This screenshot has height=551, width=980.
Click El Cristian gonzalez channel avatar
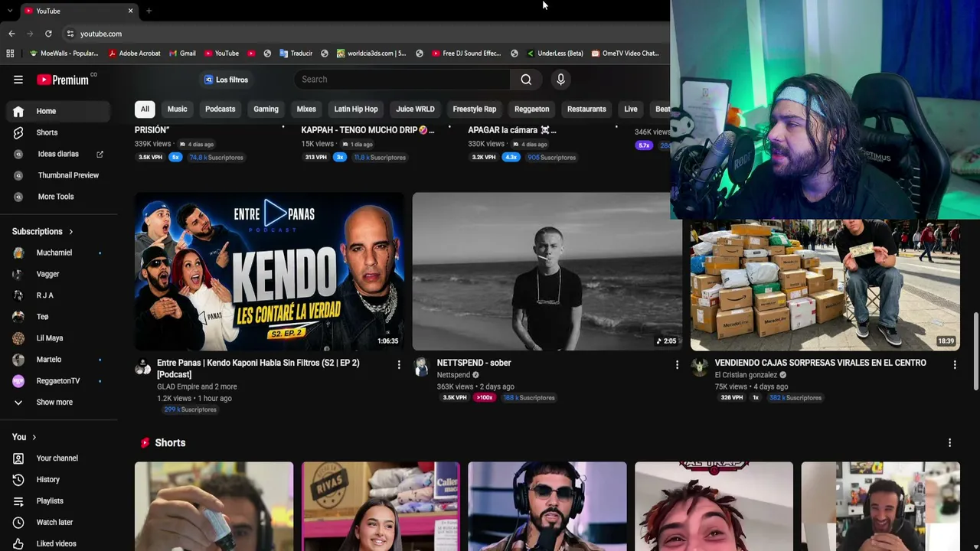point(699,367)
